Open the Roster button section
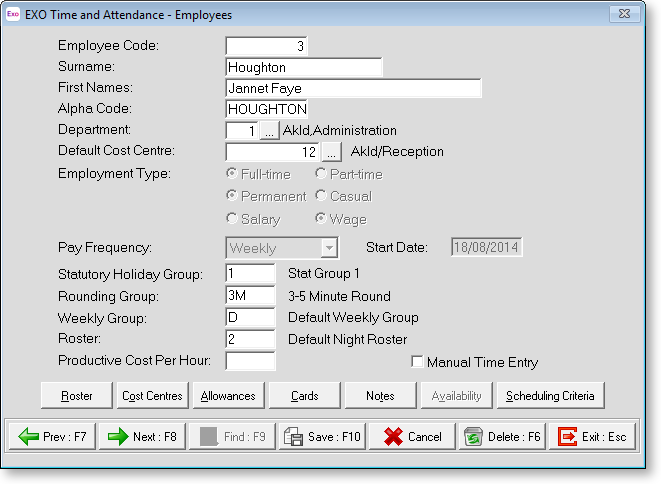661x484 pixels. click(77, 396)
